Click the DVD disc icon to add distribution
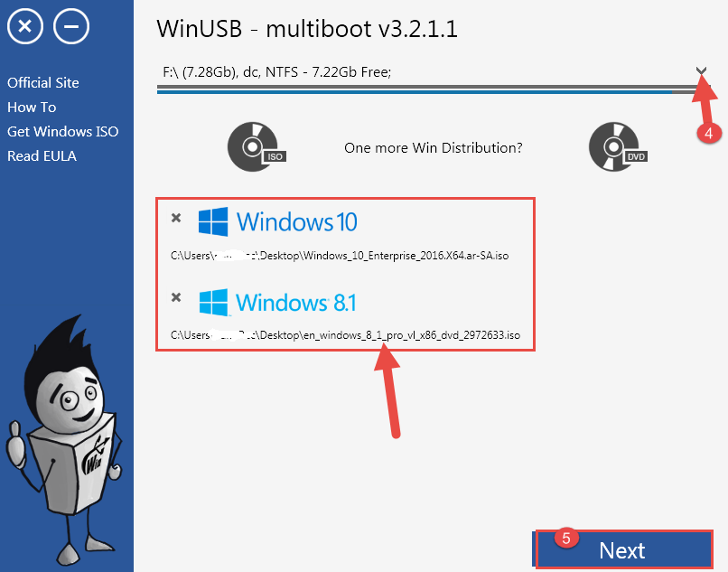 pos(618,146)
